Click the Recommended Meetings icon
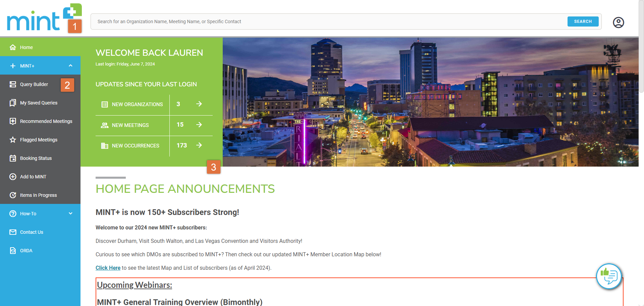The height and width of the screenshot is (306, 644). point(13,121)
